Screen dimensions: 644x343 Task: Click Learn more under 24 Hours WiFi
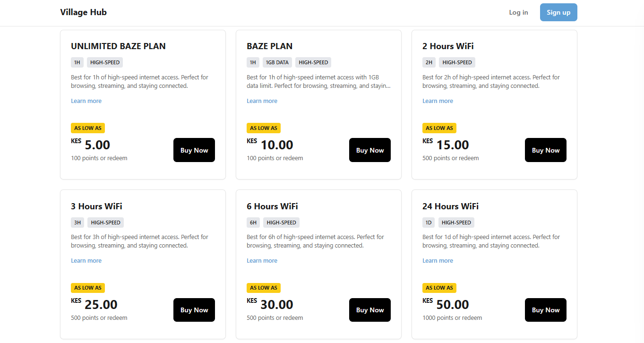click(438, 260)
